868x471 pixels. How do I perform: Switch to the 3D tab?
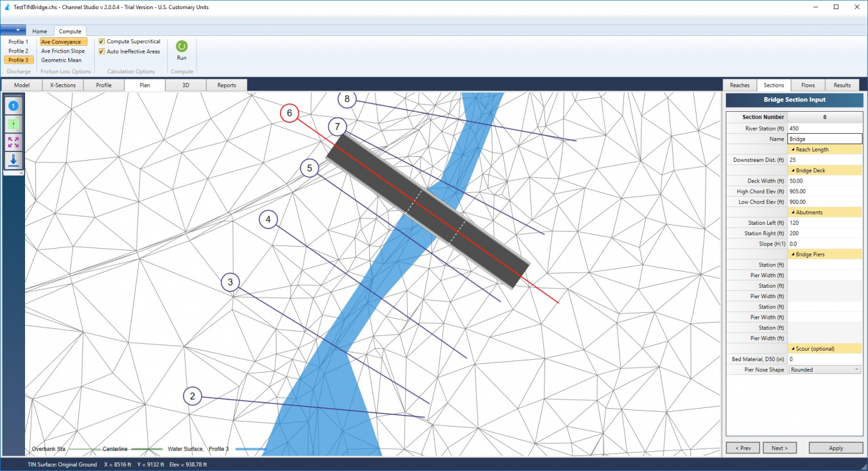(185, 85)
